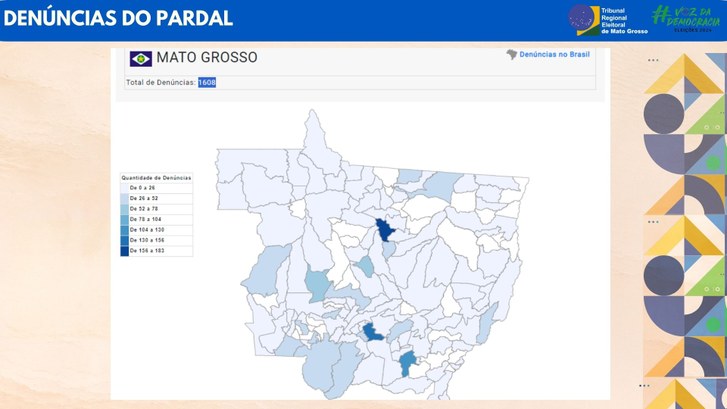This screenshot has height=409, width=727.
Task: Click the DENÚNCIAS DO PARDAL slide title
Action: (x=118, y=18)
